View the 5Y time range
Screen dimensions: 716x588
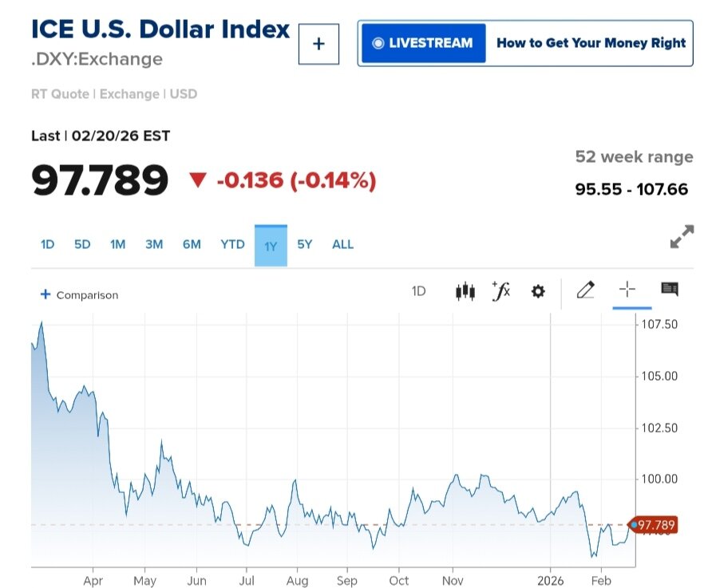click(305, 244)
